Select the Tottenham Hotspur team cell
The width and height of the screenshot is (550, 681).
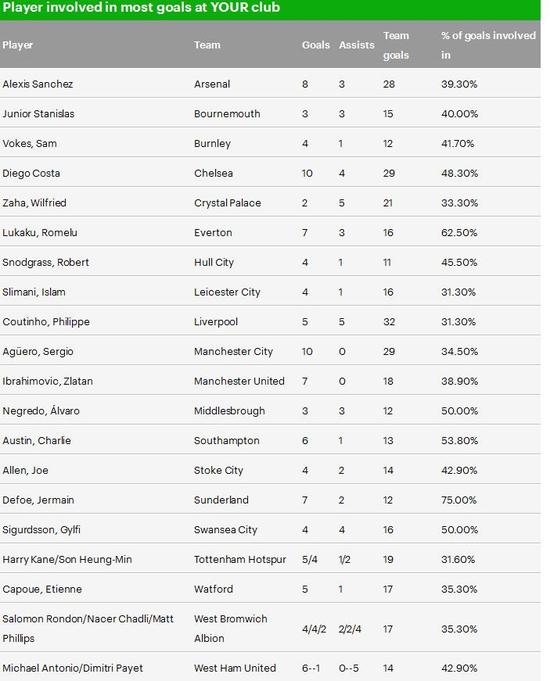(x=240, y=559)
